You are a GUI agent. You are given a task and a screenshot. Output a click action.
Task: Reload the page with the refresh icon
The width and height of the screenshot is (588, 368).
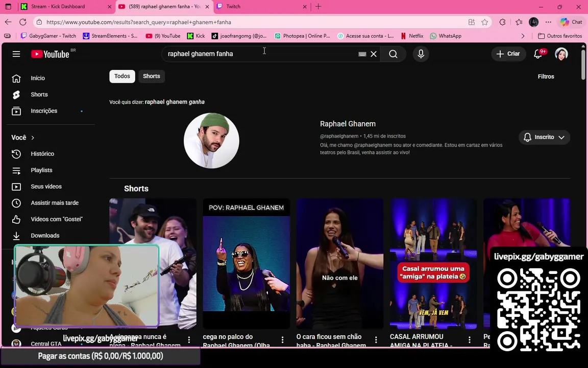(x=23, y=22)
